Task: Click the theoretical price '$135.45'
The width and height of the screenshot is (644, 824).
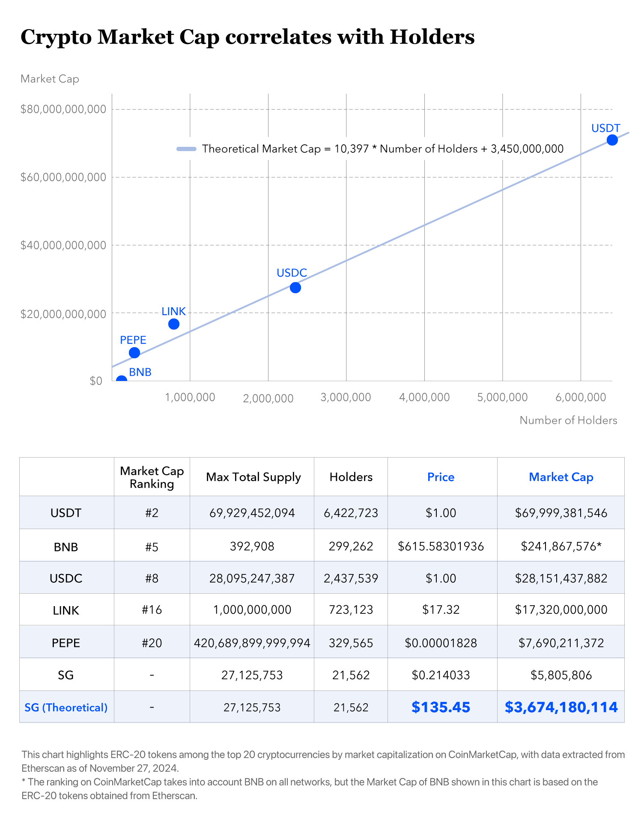Action: [441, 708]
